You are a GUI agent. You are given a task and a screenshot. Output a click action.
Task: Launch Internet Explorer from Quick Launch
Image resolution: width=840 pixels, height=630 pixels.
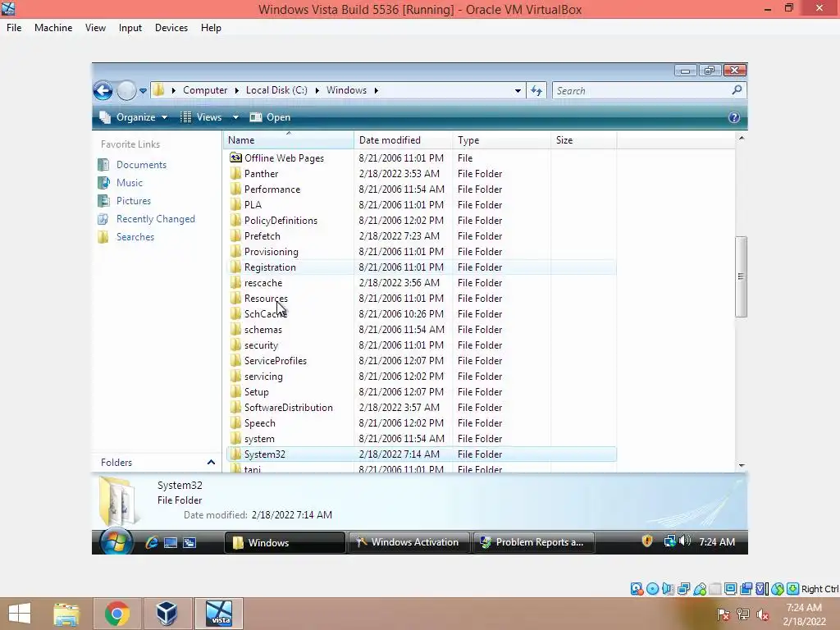click(x=152, y=542)
